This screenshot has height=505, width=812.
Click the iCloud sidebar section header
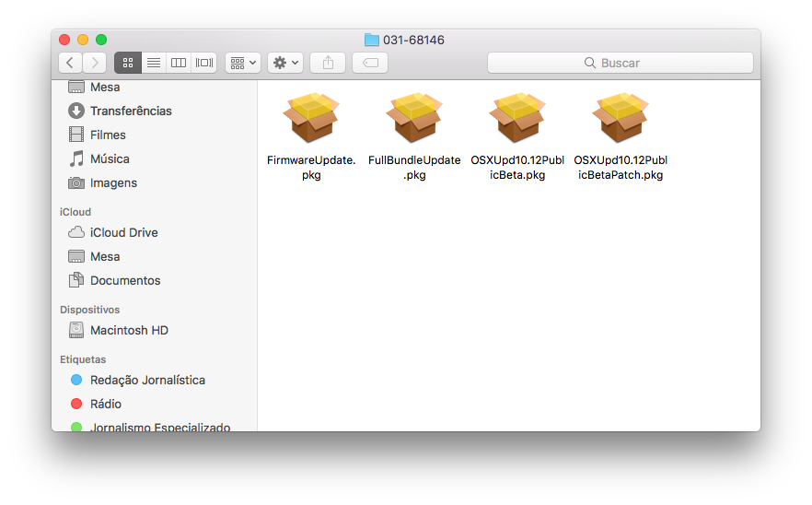75,212
